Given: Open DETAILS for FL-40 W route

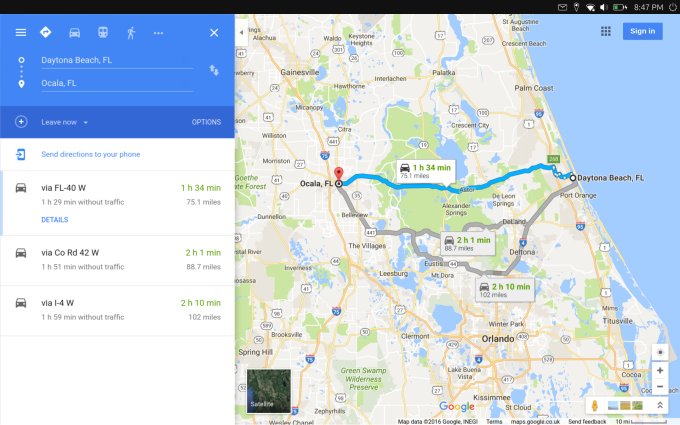Looking at the screenshot, I should click(55, 220).
